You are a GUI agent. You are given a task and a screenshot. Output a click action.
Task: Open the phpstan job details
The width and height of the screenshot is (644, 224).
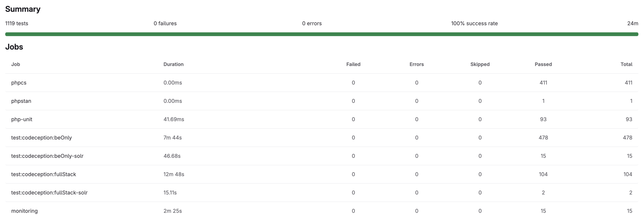pyautogui.click(x=21, y=101)
